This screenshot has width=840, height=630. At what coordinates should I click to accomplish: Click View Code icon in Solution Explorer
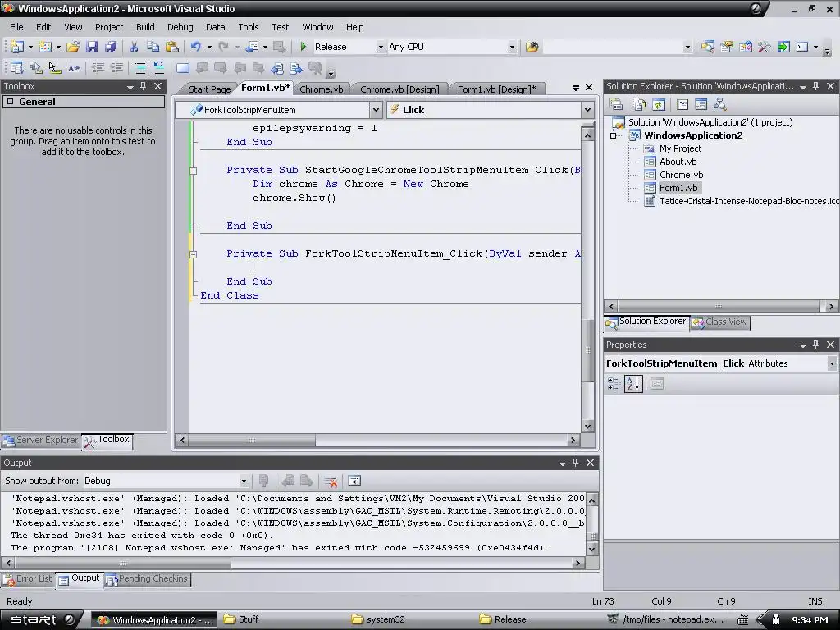tap(682, 104)
